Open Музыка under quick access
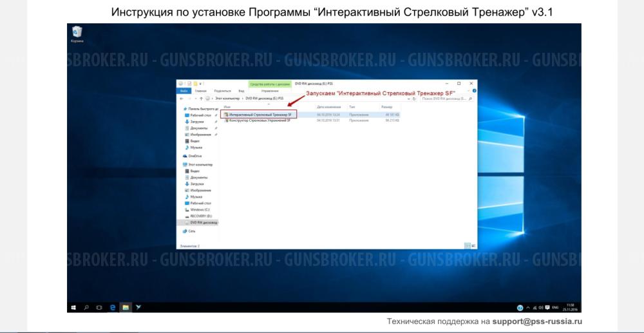Image resolution: width=644 pixels, height=333 pixels. click(x=193, y=147)
